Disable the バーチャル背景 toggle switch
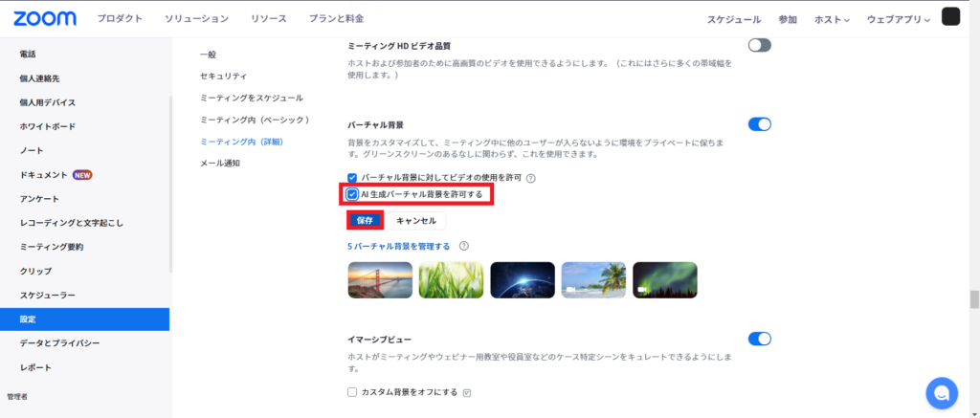Viewport: 980px width, 418px height. [x=759, y=124]
